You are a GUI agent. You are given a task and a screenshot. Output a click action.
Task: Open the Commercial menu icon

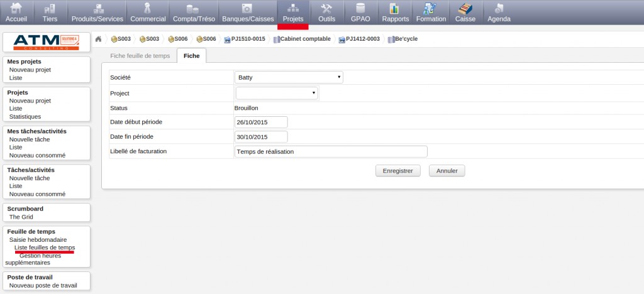(x=148, y=8)
